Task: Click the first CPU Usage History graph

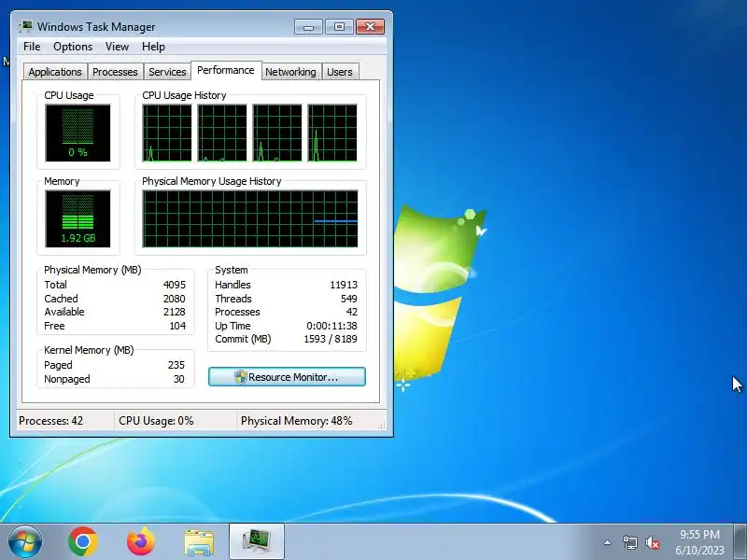Action: [167, 133]
